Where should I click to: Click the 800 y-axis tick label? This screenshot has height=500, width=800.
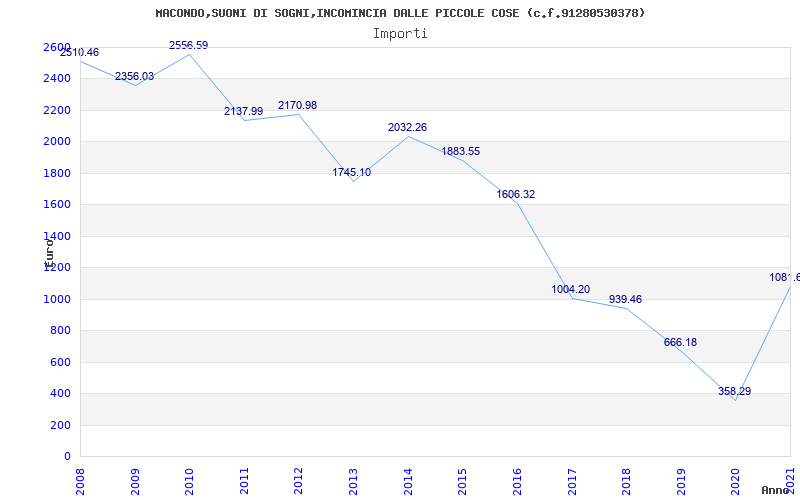click(x=60, y=331)
